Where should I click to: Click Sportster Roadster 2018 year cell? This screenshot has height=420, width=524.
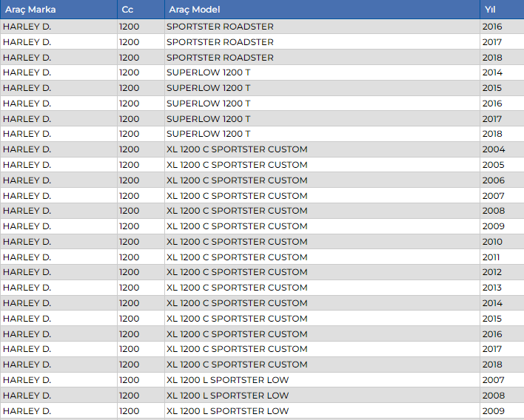[492, 58]
